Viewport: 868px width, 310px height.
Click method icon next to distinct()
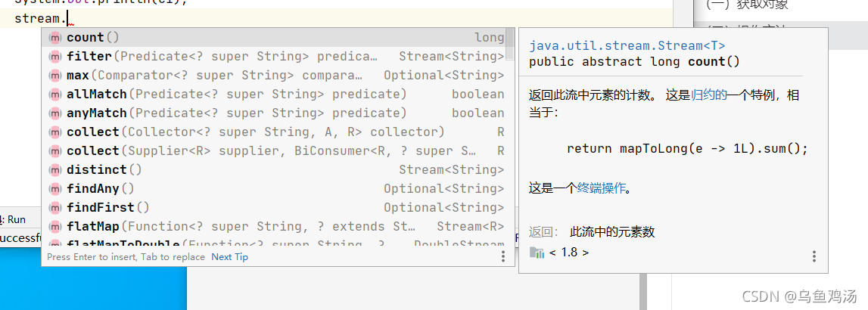[55, 170]
